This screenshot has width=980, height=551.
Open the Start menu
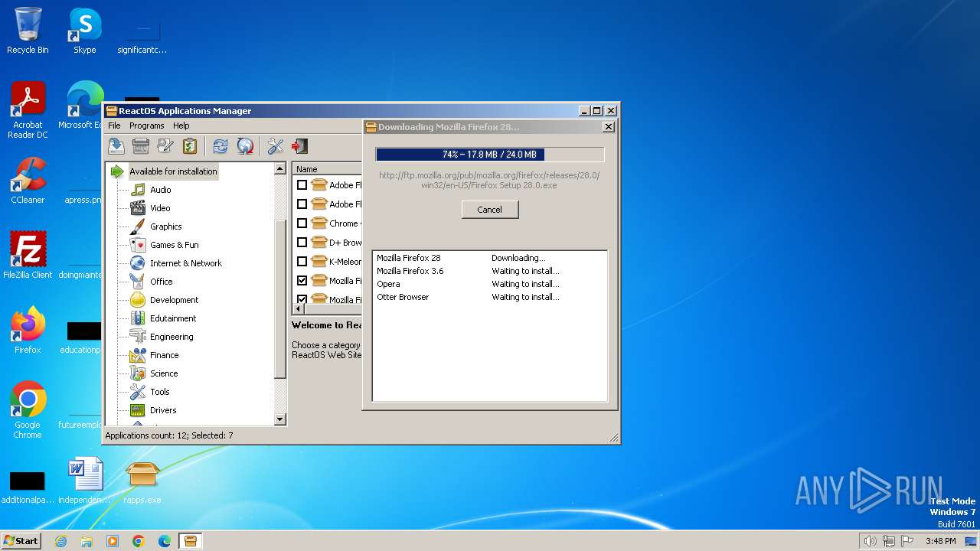coord(21,540)
